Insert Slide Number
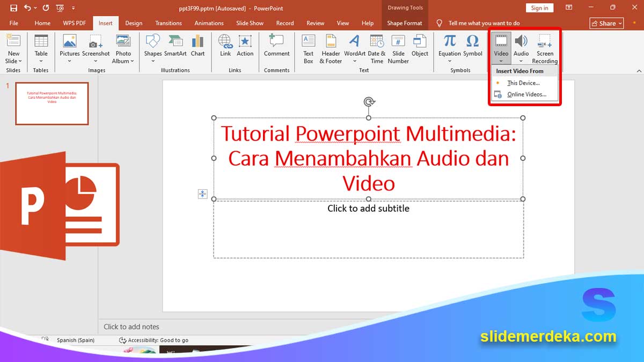The width and height of the screenshot is (644, 362). click(x=398, y=49)
